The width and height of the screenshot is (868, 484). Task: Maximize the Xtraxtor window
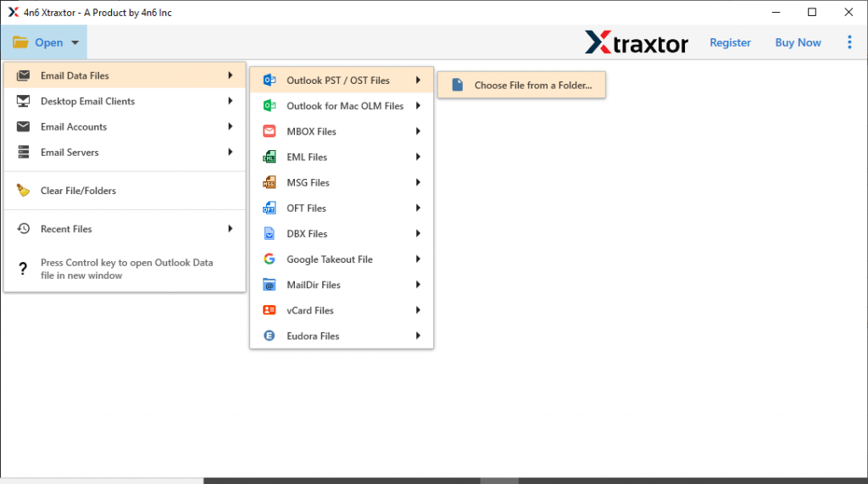click(812, 12)
